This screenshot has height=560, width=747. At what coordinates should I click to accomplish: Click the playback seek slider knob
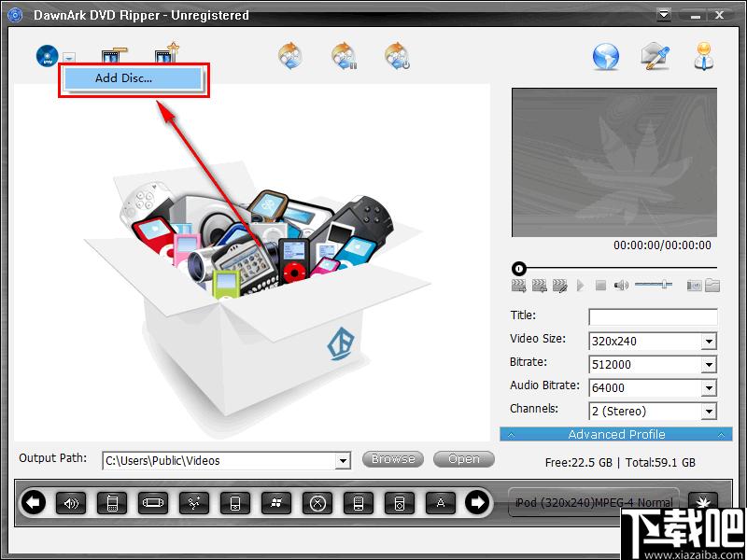pos(519,269)
